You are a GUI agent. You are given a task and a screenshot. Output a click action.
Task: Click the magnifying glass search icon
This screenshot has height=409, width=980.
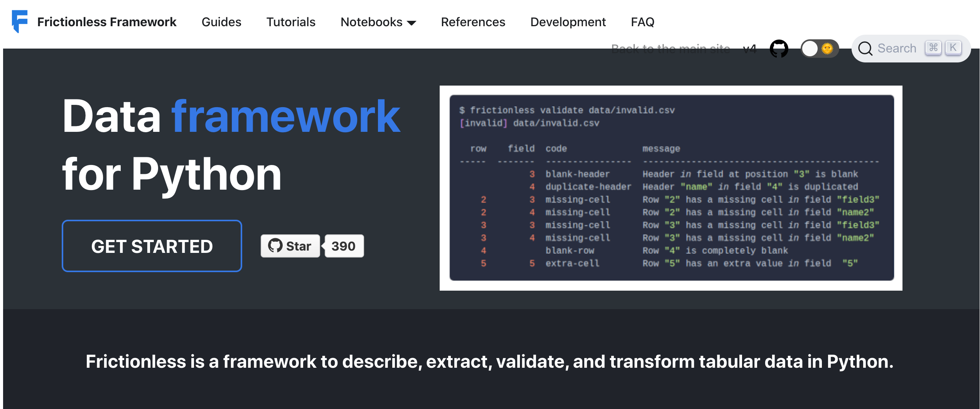[x=865, y=49]
